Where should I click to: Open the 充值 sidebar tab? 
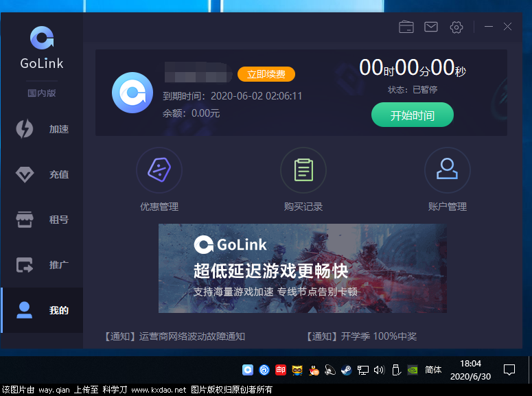[x=42, y=174]
